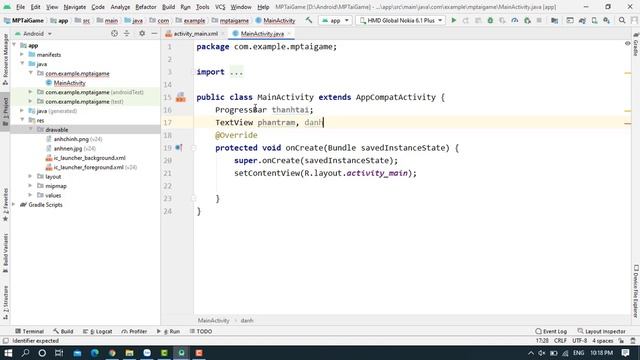Open the File menu

tap(20, 7)
